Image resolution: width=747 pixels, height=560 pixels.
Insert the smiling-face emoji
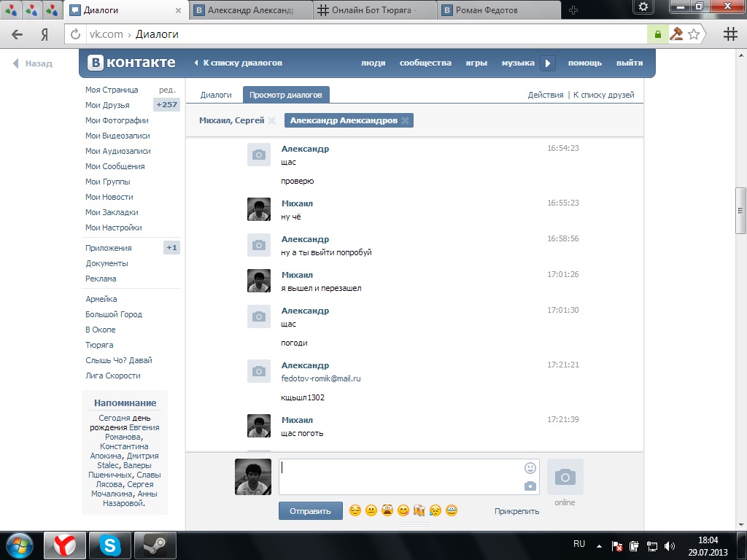point(403,510)
